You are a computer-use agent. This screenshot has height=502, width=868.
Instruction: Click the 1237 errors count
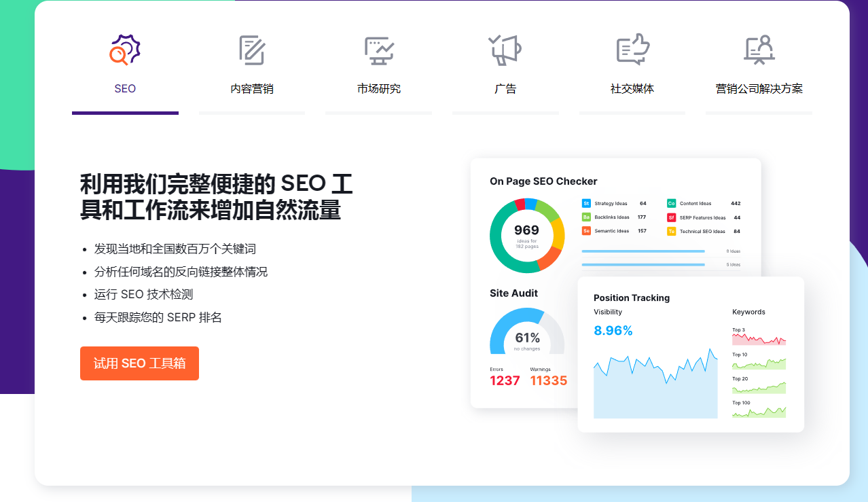[x=505, y=381]
